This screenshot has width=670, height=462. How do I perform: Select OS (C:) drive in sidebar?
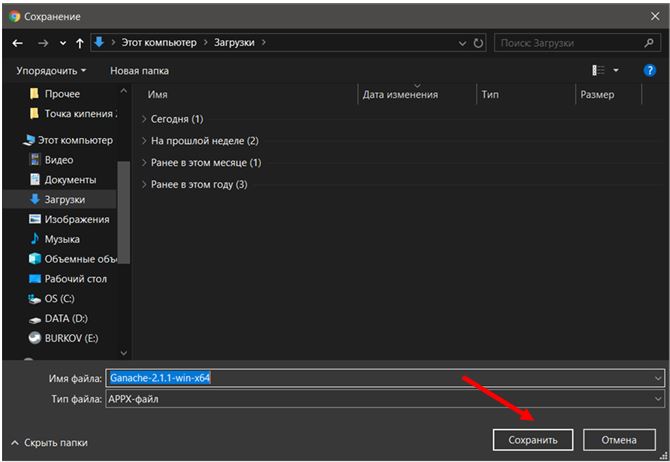59,298
